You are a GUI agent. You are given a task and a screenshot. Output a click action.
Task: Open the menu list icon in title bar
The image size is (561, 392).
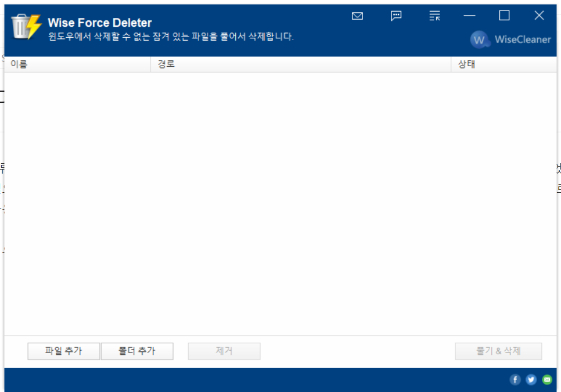(434, 16)
